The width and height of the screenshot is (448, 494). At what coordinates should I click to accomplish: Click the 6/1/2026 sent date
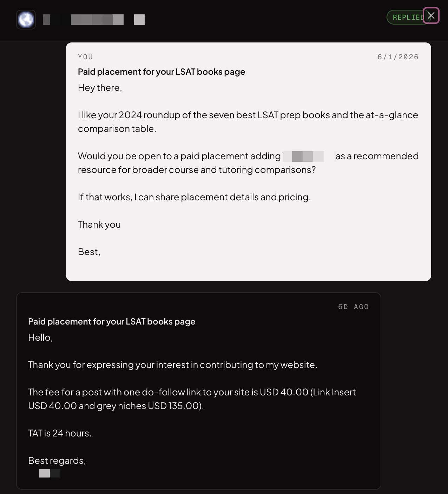pos(398,57)
